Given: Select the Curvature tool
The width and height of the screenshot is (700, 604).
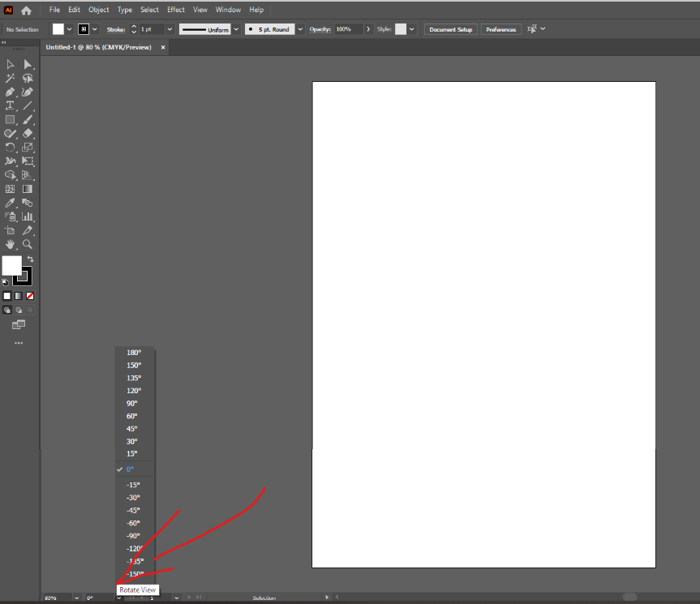Looking at the screenshot, I should [28, 92].
